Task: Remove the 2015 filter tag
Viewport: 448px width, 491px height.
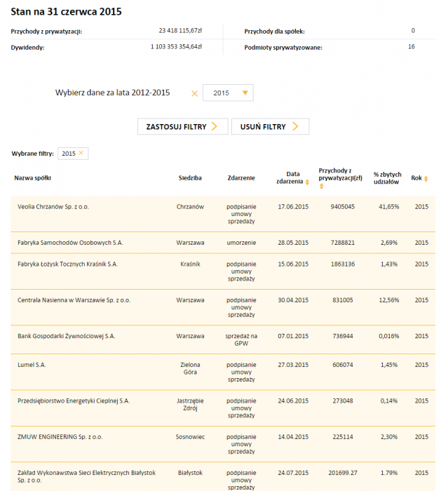Action: coord(81,153)
